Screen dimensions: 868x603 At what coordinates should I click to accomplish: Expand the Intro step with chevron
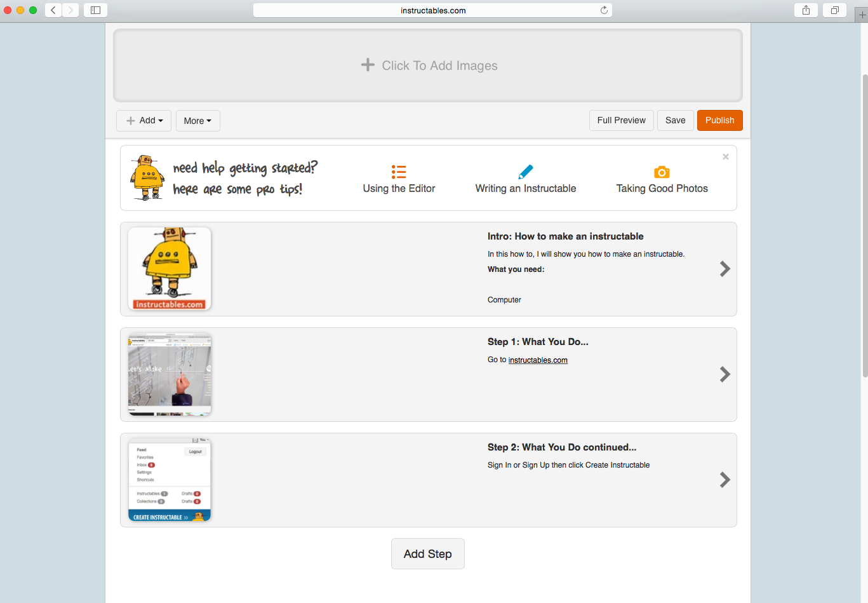tap(724, 269)
